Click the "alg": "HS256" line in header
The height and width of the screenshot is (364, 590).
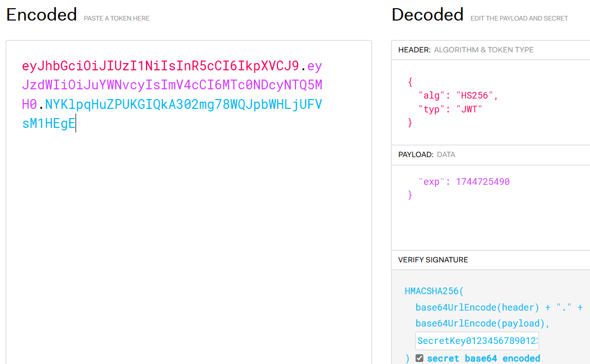(458, 95)
